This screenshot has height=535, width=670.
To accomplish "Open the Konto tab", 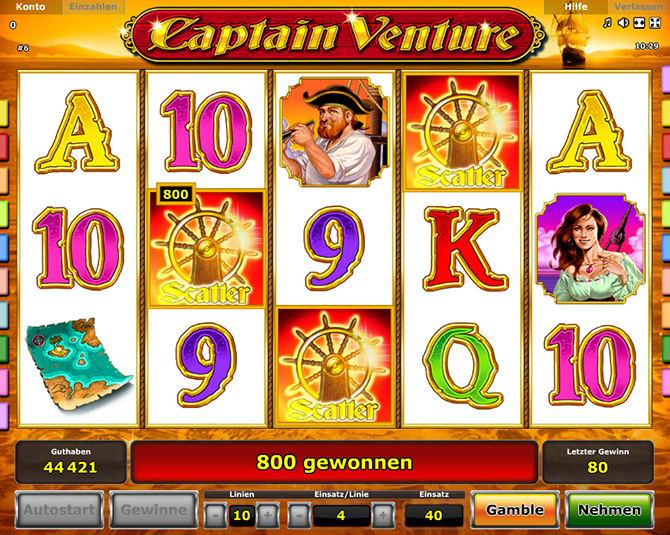I will (30, 7).
